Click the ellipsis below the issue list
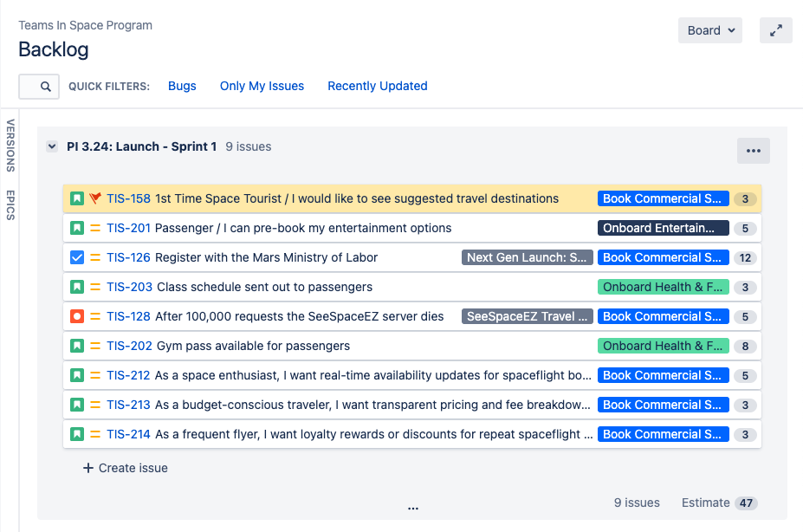 413,508
